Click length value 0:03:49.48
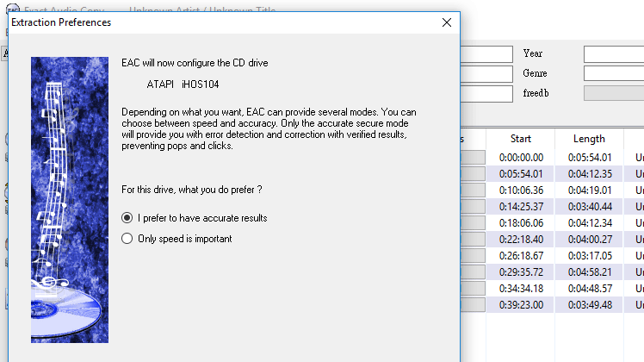Screen dimensions: 644x362 pyautogui.click(x=590, y=305)
